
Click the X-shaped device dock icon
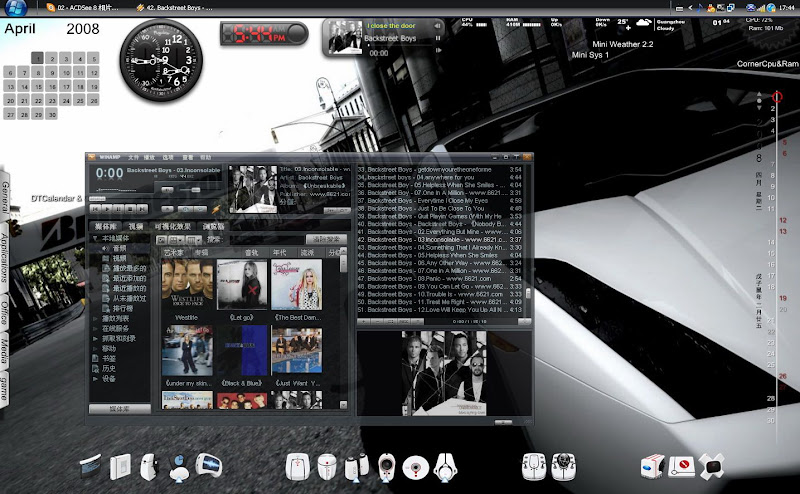click(x=711, y=466)
